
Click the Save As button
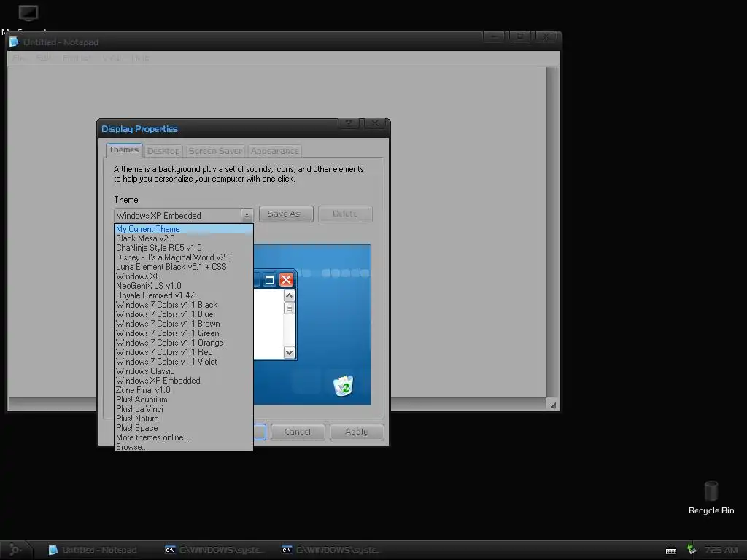point(286,214)
